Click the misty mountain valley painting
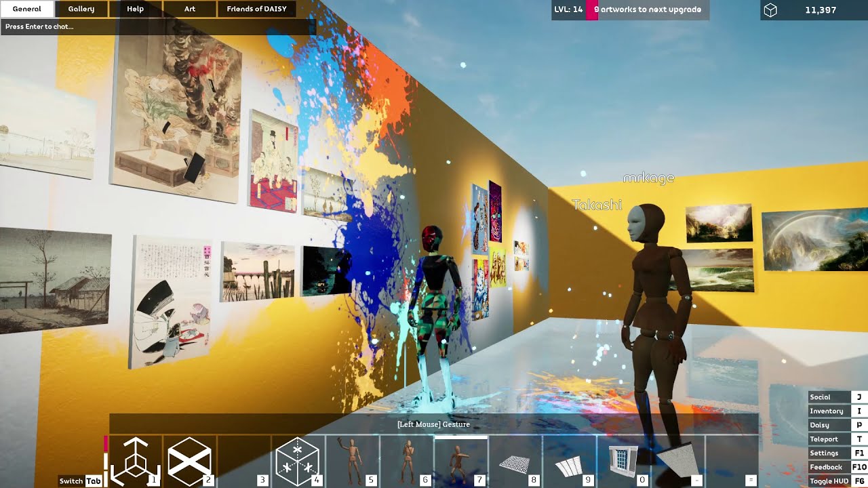This screenshot has height=488, width=868. 719,223
